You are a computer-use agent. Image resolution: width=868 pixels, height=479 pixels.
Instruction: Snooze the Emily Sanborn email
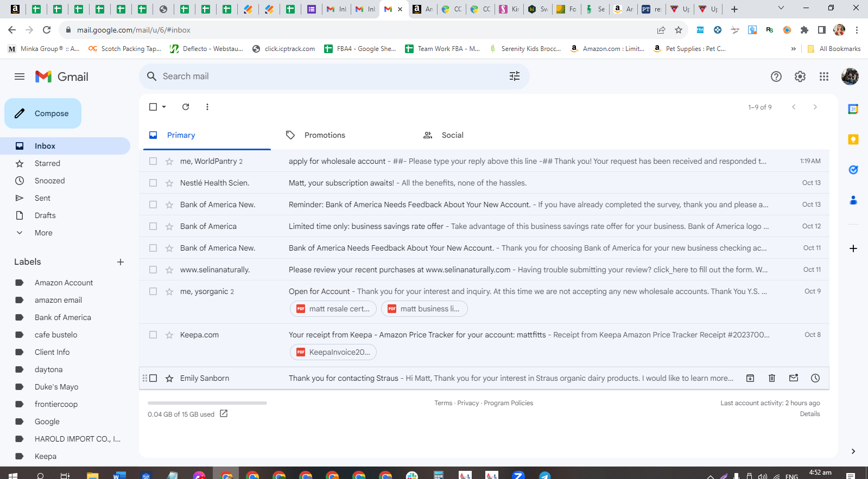click(815, 378)
